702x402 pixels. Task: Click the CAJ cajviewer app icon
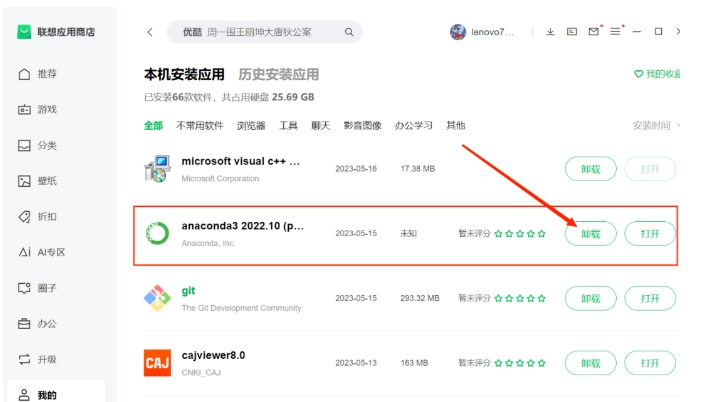coord(157,363)
